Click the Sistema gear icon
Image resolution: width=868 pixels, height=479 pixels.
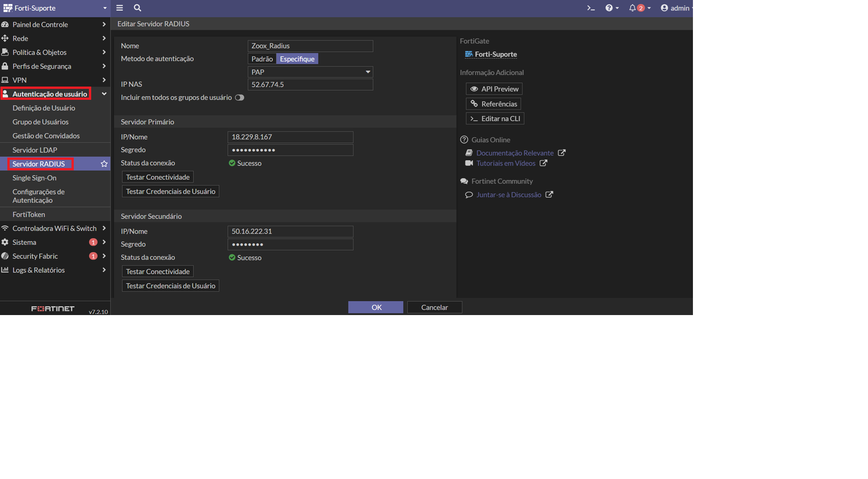pyautogui.click(x=5, y=242)
